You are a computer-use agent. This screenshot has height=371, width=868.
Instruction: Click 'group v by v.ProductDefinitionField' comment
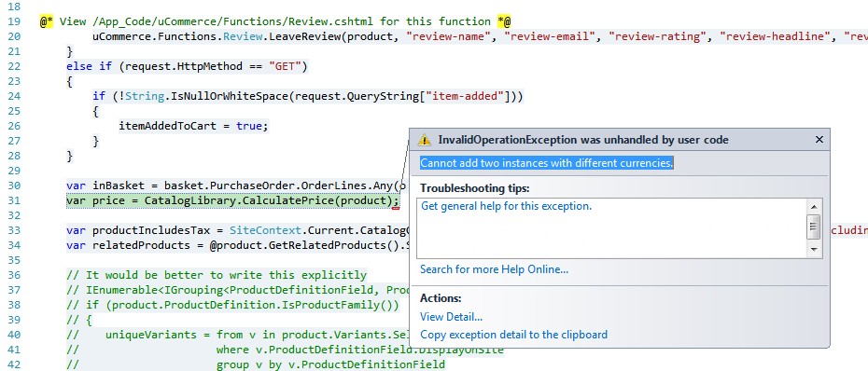click(x=330, y=364)
